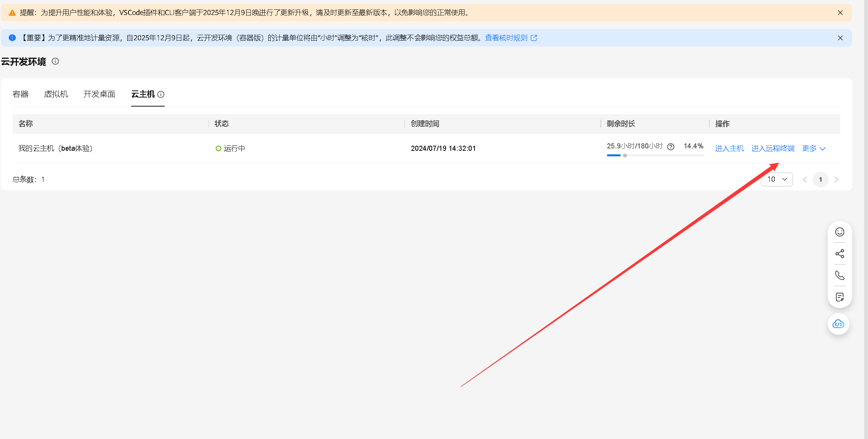Click question mark icon beside remaining hours
This screenshot has width=868, height=439.
(670, 147)
